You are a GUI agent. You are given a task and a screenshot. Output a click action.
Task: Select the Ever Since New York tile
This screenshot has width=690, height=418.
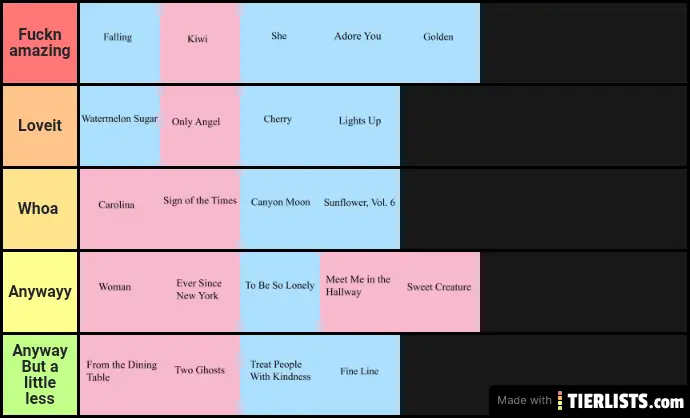(200, 292)
